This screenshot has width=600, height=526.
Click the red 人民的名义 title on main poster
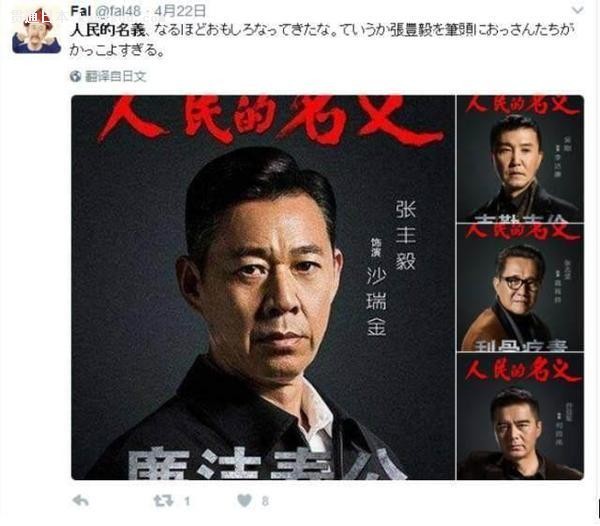pyautogui.click(x=270, y=119)
